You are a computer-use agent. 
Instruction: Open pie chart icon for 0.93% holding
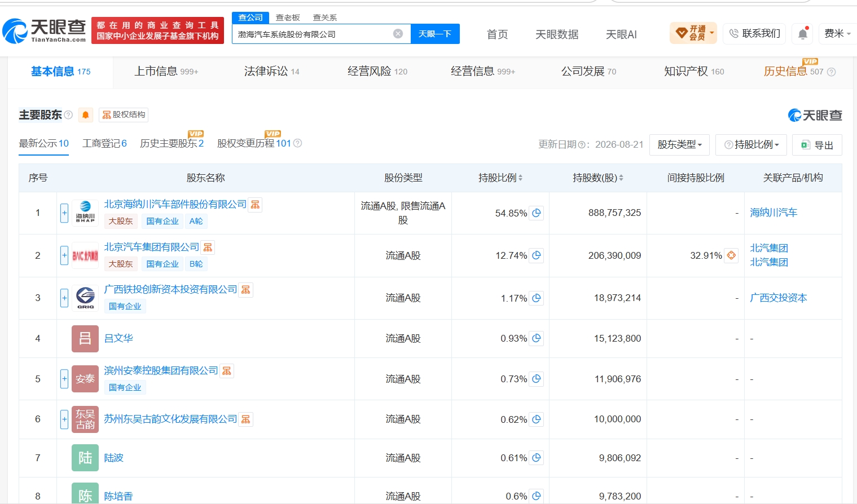[x=537, y=338]
